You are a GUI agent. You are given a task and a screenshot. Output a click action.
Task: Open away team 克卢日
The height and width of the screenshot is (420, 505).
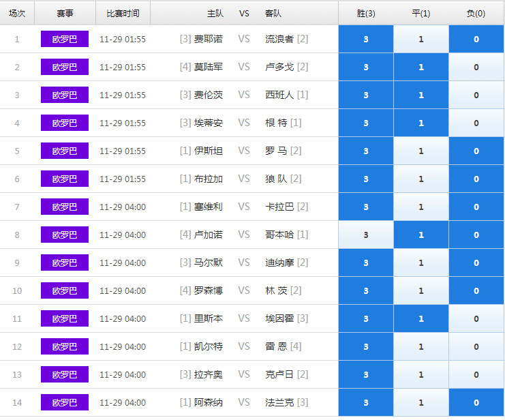[279, 374]
